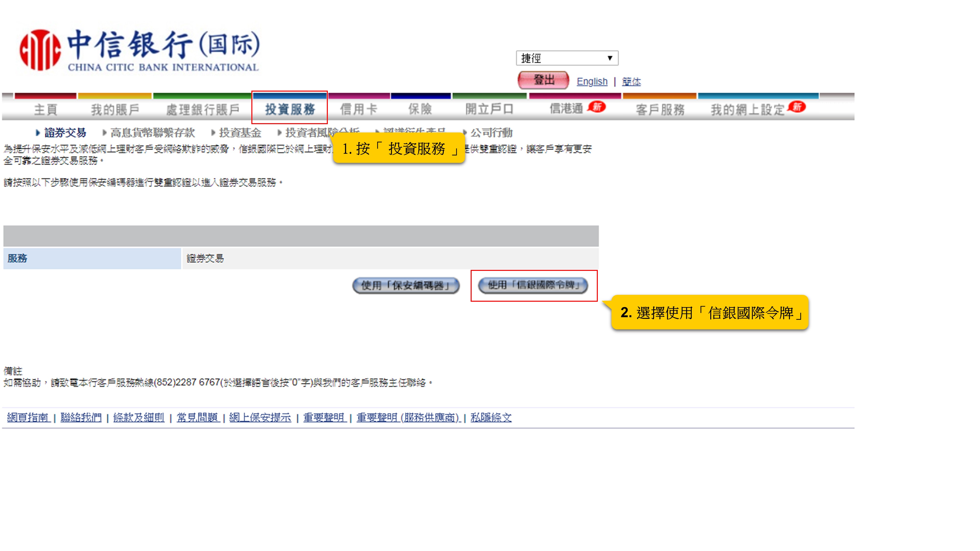Viewport: 980px width, 551px height.
Task: Click the 新 badge beside 我的網上設定
Action: click(x=797, y=107)
